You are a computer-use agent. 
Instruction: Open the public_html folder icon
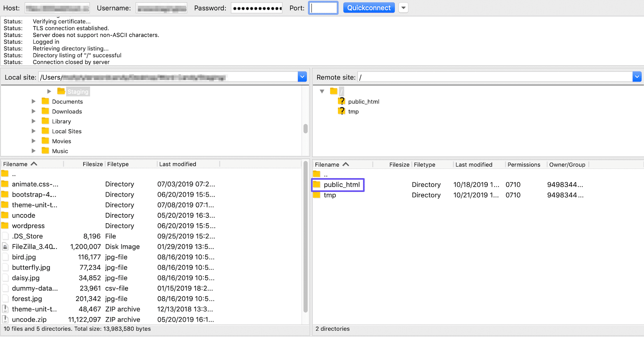pos(318,185)
